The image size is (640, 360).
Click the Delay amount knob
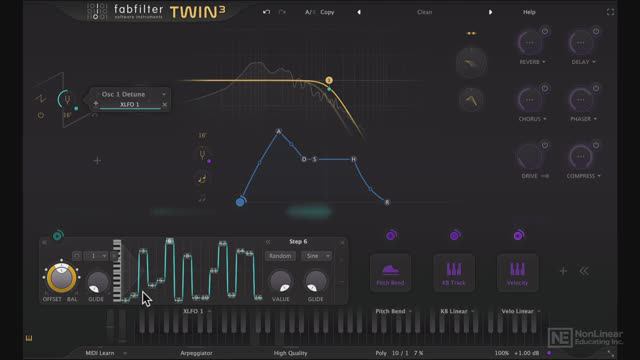point(580,43)
